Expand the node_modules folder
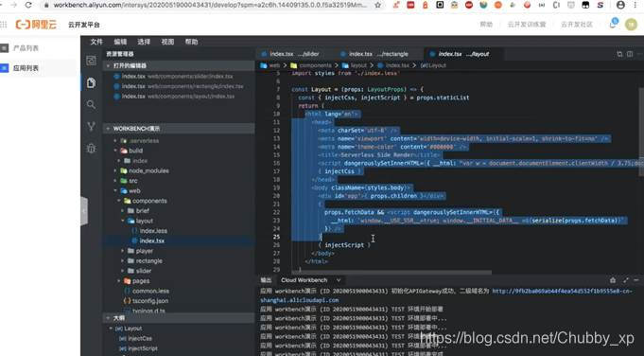This screenshot has height=356, width=644. click(148, 170)
